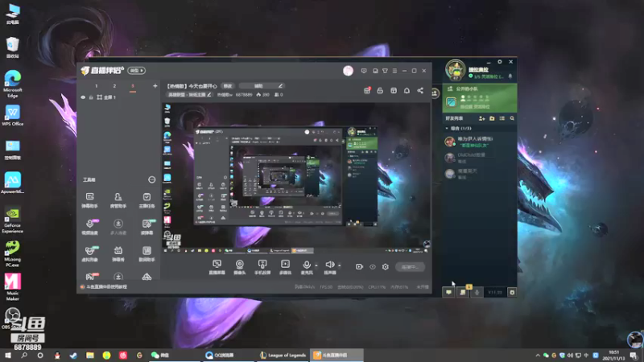
Task: Open the bell notifications in streaming app
Action: click(x=407, y=91)
